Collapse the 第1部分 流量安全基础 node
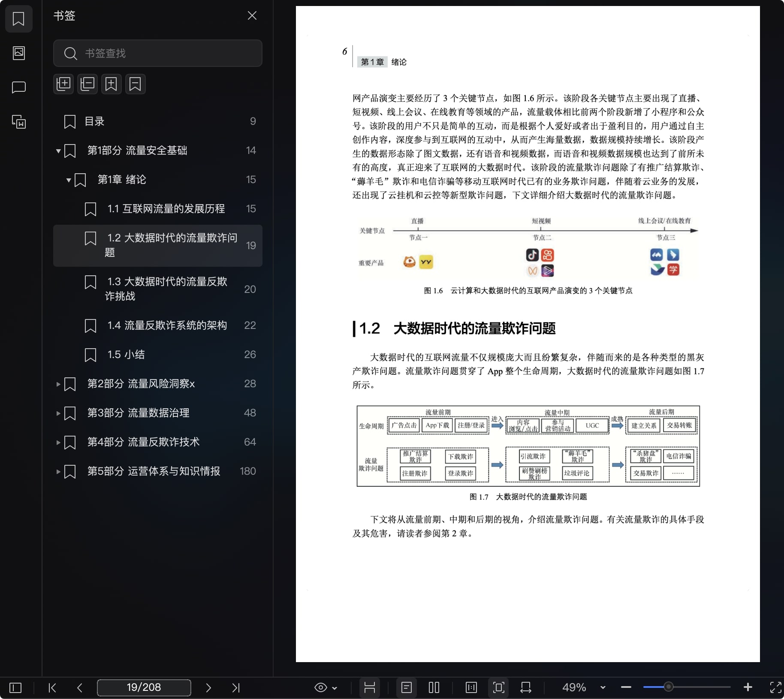Image resolution: width=784 pixels, height=699 pixels. [x=58, y=151]
